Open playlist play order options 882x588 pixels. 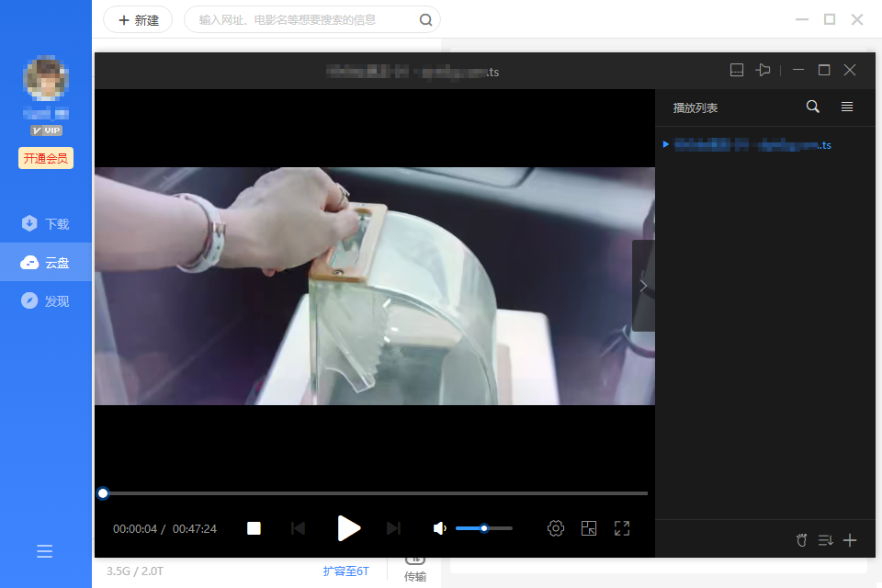[825, 540]
